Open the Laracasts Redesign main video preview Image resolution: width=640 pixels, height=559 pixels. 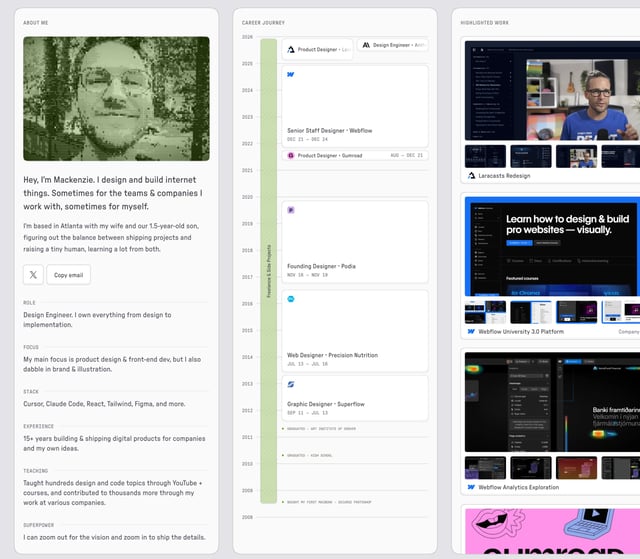(552, 90)
